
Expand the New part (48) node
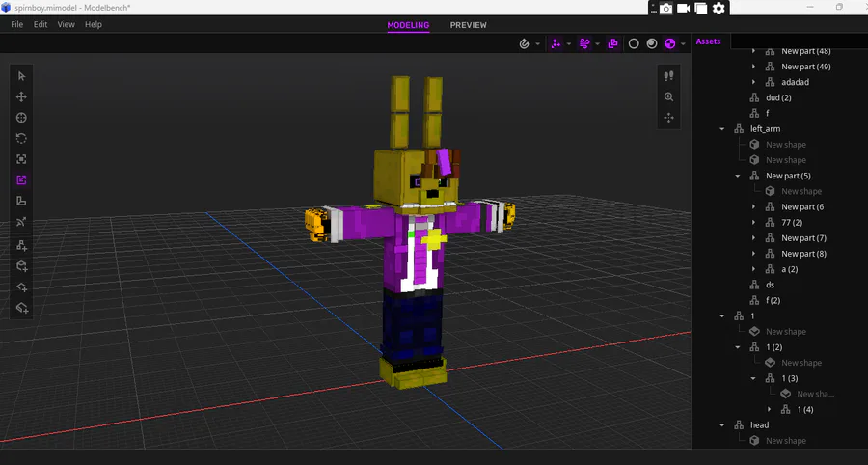pyautogui.click(x=753, y=51)
